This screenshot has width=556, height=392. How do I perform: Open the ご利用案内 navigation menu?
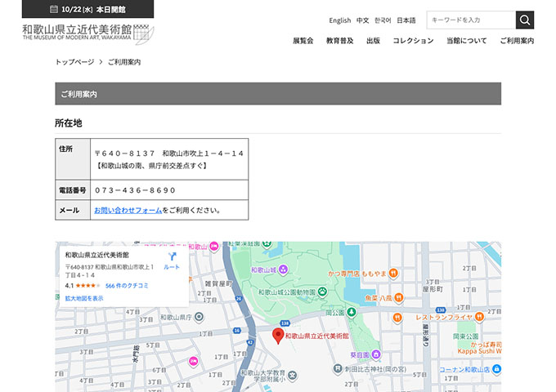pos(517,41)
